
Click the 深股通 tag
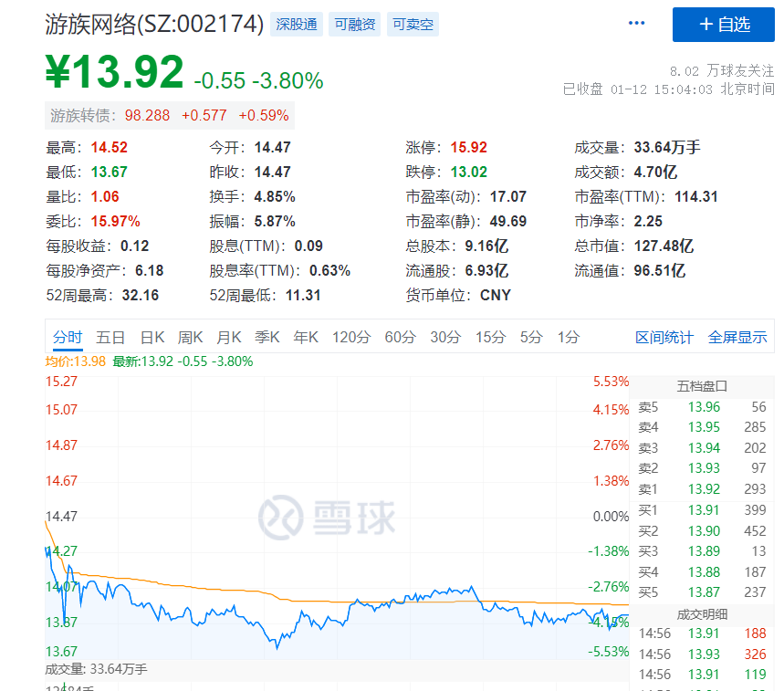[x=297, y=25]
